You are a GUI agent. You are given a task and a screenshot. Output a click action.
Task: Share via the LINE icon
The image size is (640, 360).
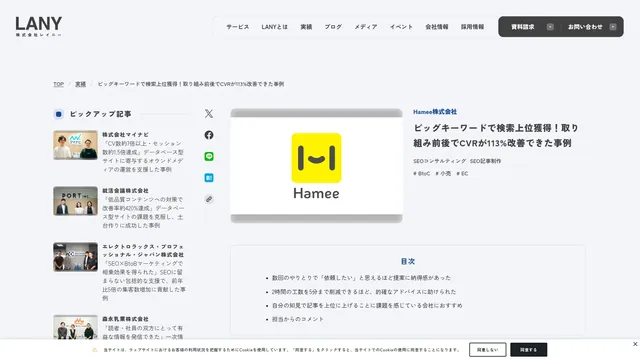coord(209,156)
